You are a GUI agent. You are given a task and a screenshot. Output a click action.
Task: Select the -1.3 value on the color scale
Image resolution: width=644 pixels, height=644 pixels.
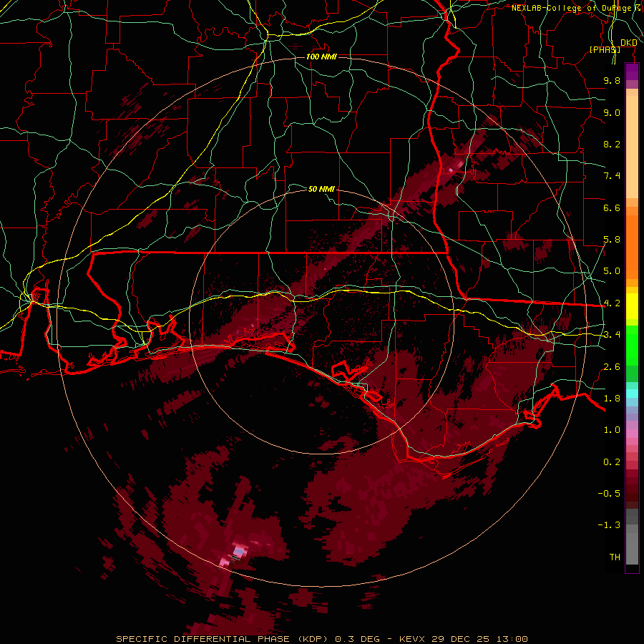609,525
